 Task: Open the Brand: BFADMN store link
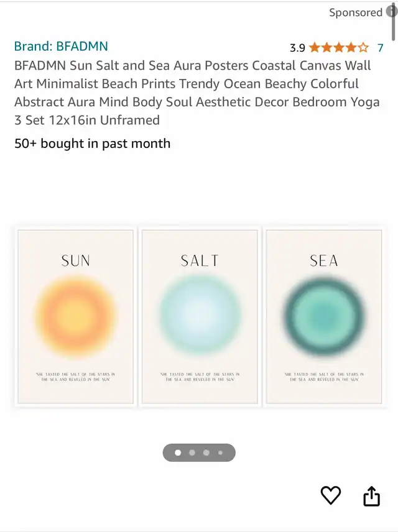[x=61, y=46]
